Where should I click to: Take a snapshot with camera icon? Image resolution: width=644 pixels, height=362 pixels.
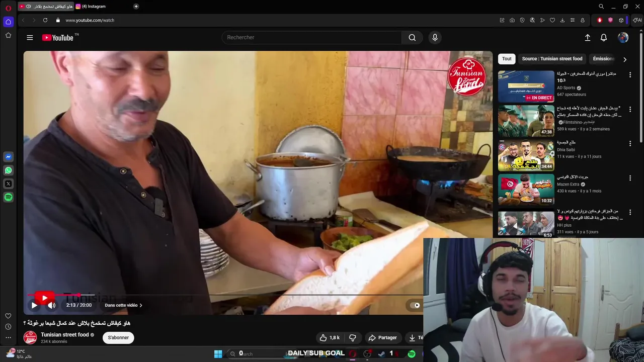click(512, 20)
